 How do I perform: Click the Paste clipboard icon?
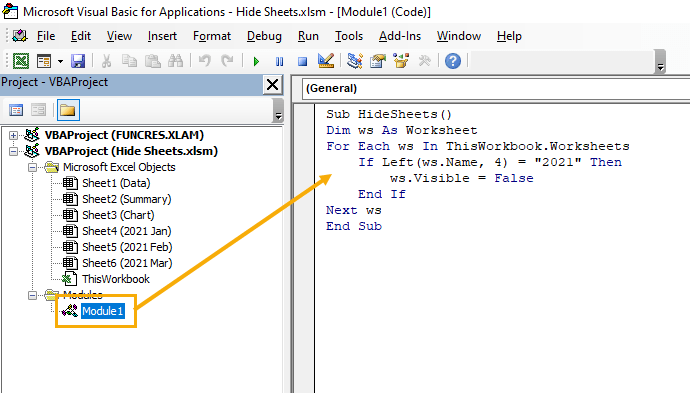click(x=153, y=61)
